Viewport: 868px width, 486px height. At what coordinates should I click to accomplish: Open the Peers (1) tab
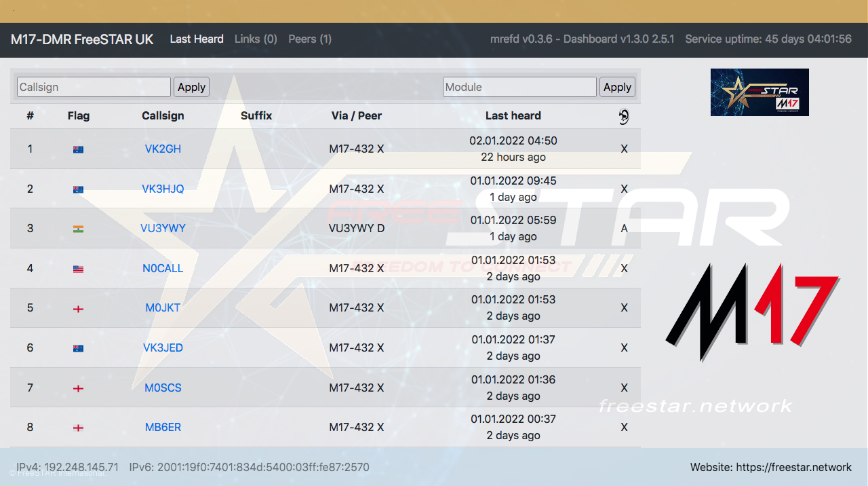pos(310,39)
